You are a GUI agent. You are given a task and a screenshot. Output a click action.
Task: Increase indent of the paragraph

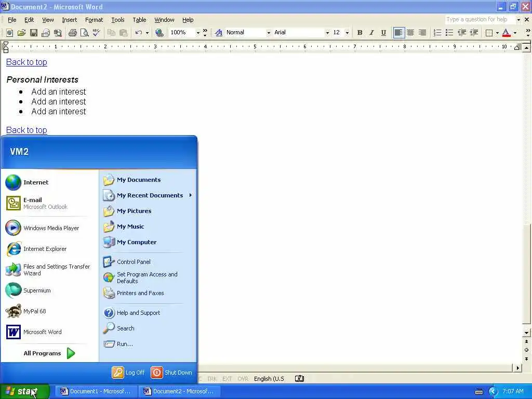click(474, 33)
